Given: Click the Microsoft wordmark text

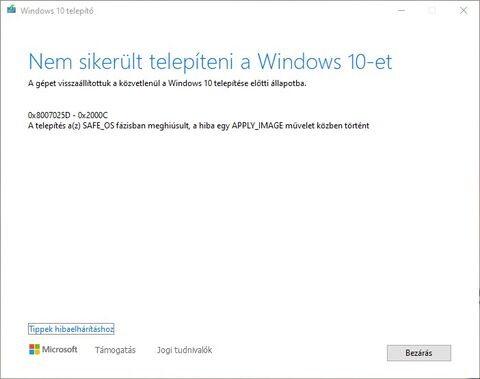Looking at the screenshot, I should 60,349.
